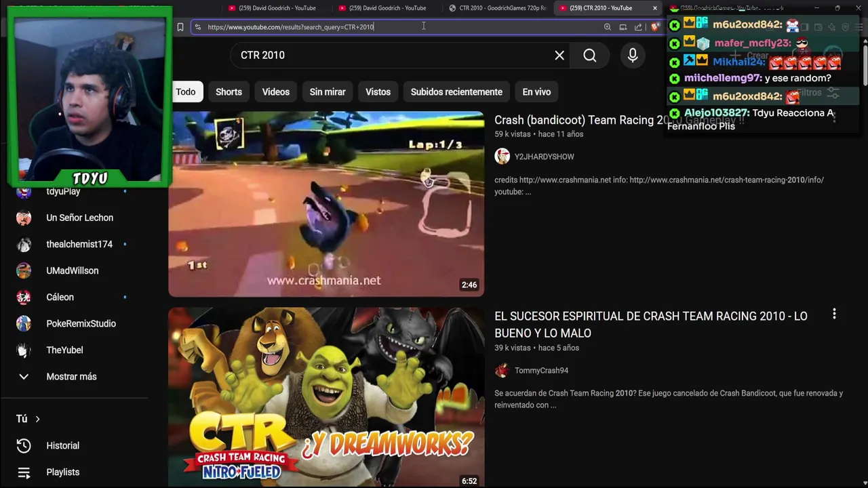Play the crashmania.net gameplay thumbnail
Image resolution: width=868 pixels, height=488 pixels.
click(x=326, y=204)
